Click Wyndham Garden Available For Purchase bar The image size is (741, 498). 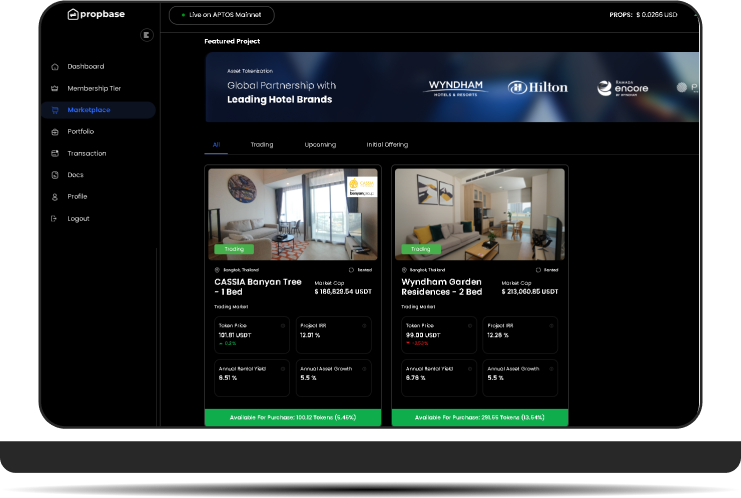click(479, 417)
